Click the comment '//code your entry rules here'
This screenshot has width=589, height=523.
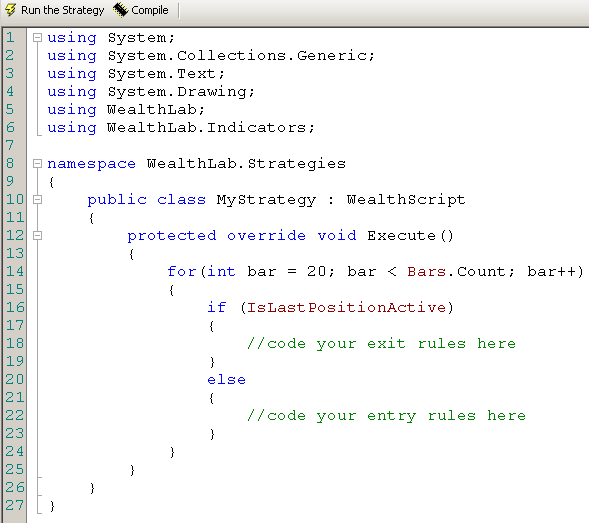pyautogui.click(x=386, y=416)
